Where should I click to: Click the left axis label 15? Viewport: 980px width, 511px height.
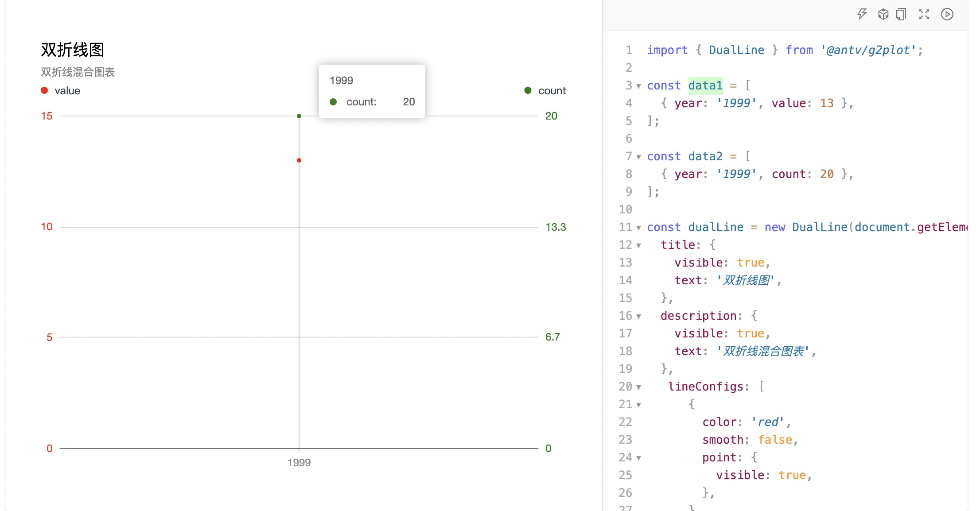coord(47,116)
